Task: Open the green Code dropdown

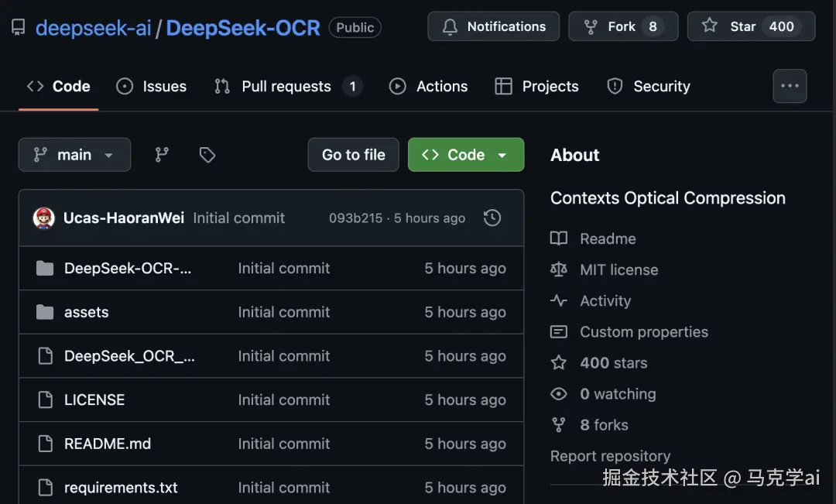Action: [x=465, y=155]
